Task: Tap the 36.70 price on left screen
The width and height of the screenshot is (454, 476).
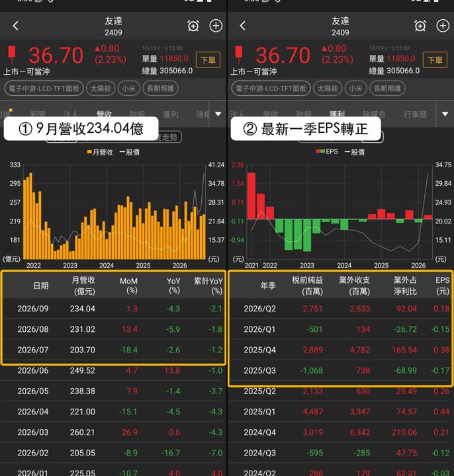Action: pos(56,56)
